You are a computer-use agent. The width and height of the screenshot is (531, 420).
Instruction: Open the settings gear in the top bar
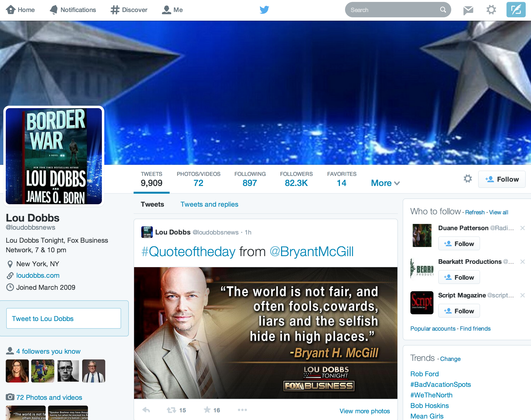click(491, 10)
